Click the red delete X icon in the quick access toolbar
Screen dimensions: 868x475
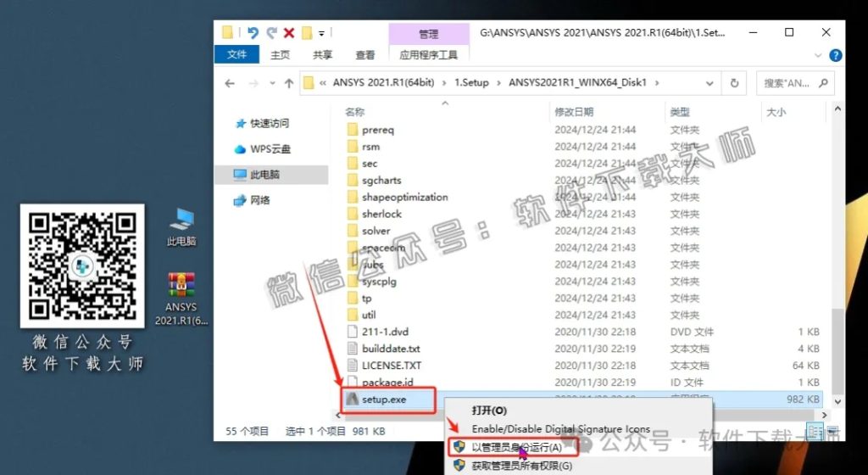pos(289,33)
